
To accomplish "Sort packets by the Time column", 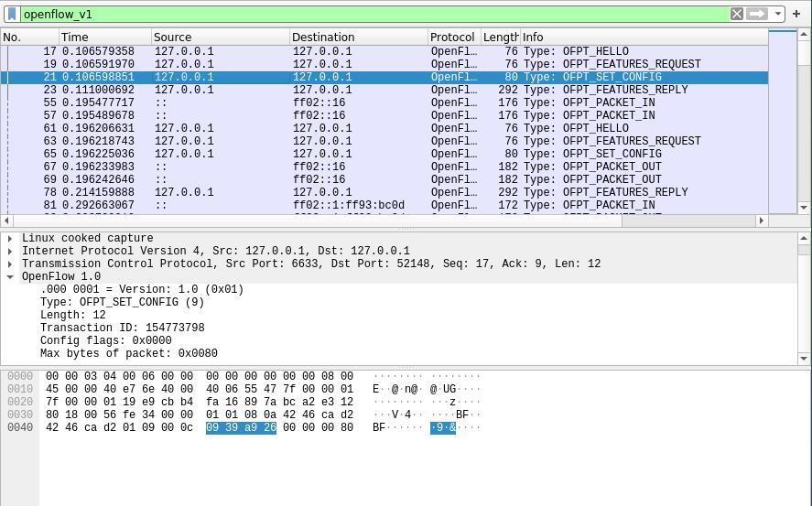I will pyautogui.click(x=105, y=38).
